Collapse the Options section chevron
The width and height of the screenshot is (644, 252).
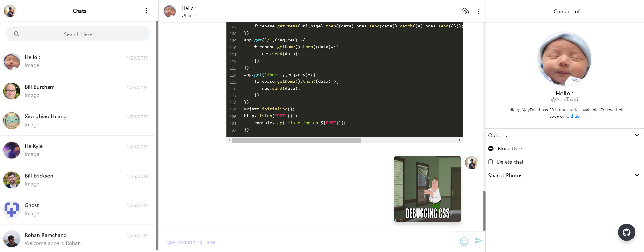(637, 135)
